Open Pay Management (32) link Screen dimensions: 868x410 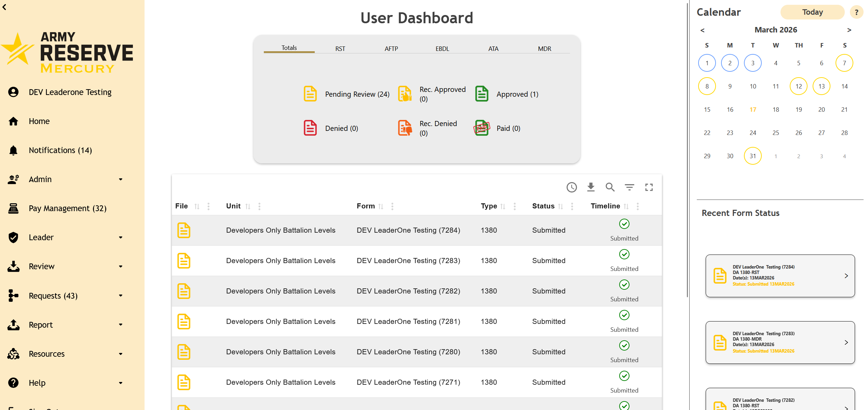tap(68, 208)
